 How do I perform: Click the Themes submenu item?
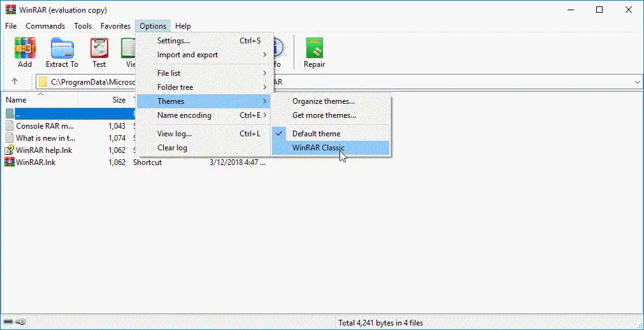(x=204, y=101)
